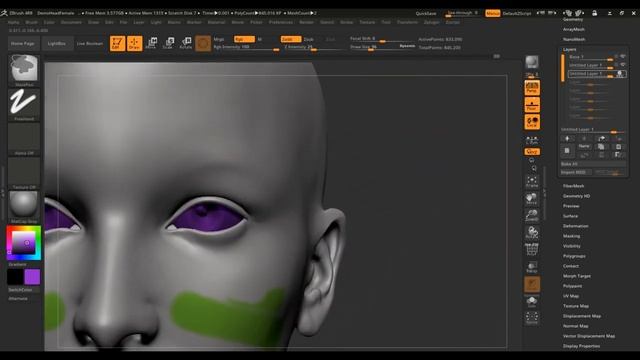The image size is (640, 360).
Task: Click the lock icon in title bar
Action: 594,13
